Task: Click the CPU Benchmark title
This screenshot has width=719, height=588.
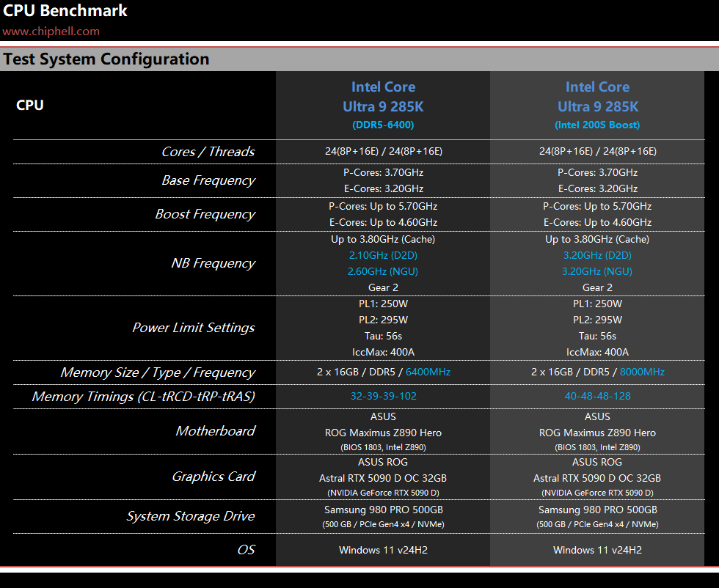Action: pyautogui.click(x=65, y=10)
